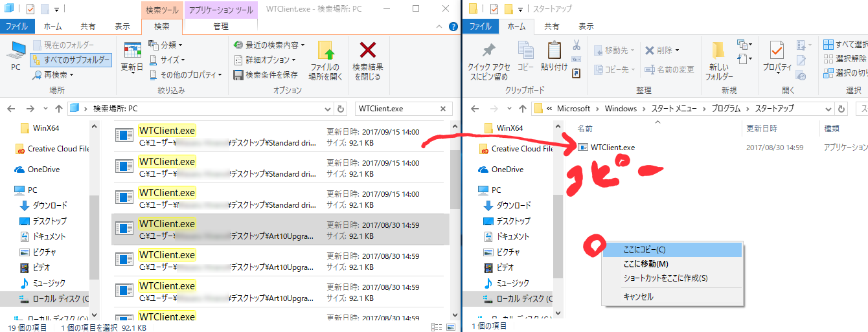The width and height of the screenshot is (868, 332).
Task: Open 共有 tab in right window
Action: pos(551,27)
